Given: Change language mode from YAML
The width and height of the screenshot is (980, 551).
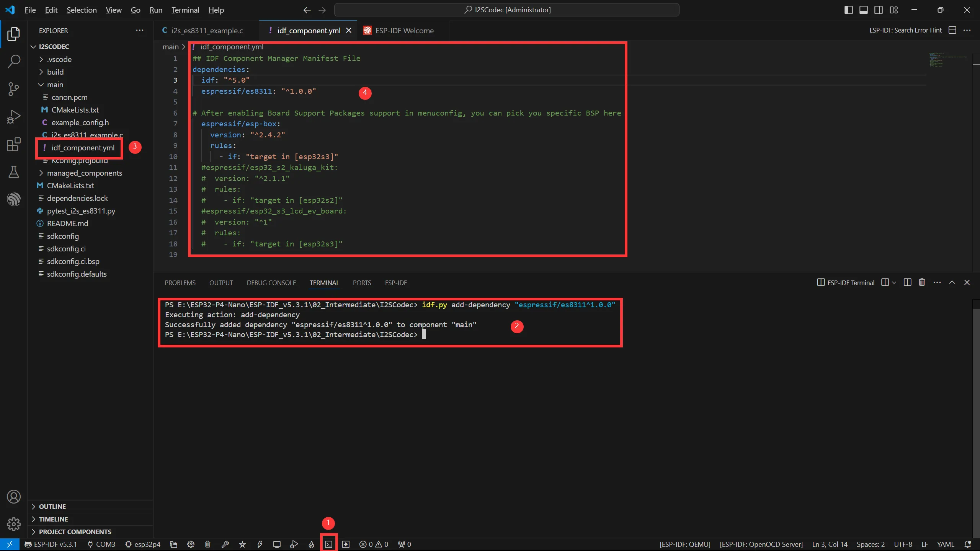Looking at the screenshot, I should (x=945, y=544).
